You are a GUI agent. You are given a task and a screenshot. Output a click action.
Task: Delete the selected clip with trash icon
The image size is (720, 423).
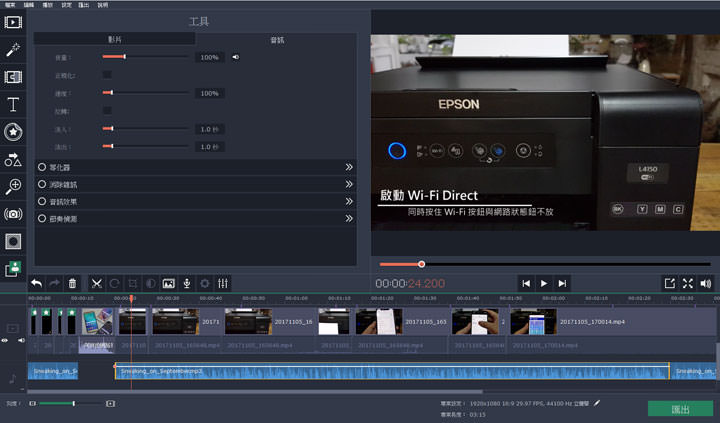[x=72, y=283]
